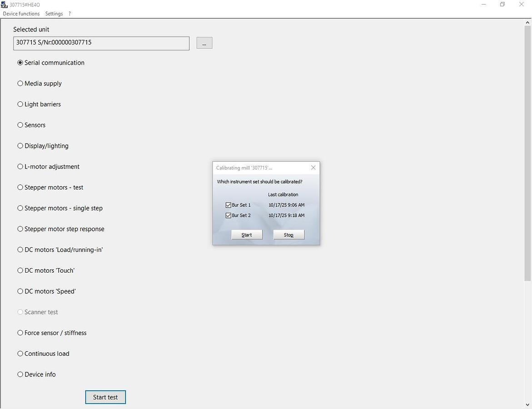Close the Calibrating mill dialog
The image size is (532, 409).
[313, 168]
